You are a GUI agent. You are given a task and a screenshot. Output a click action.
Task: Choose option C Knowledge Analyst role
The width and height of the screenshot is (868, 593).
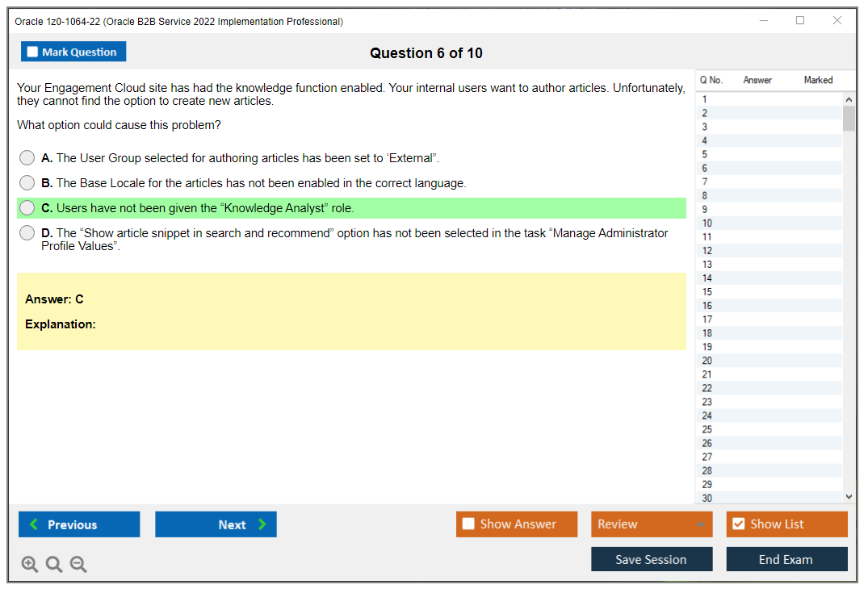(x=27, y=208)
